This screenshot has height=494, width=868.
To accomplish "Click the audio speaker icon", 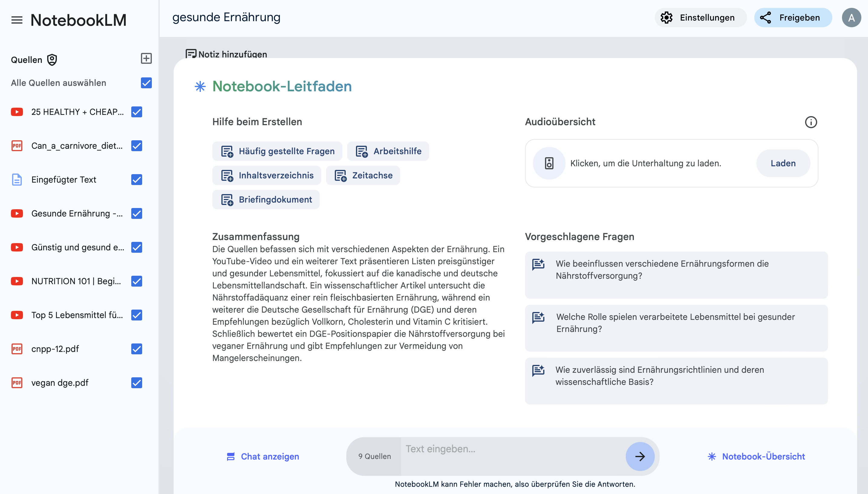I will tap(549, 163).
